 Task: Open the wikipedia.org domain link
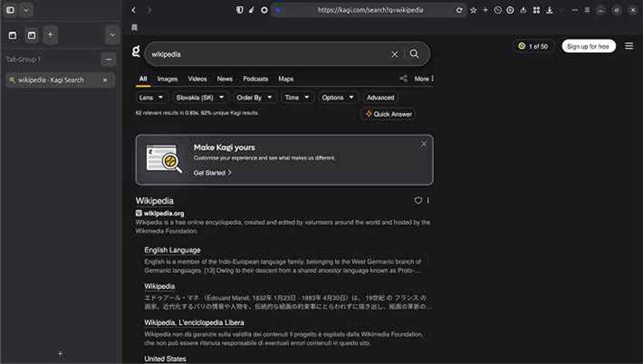[x=164, y=213]
